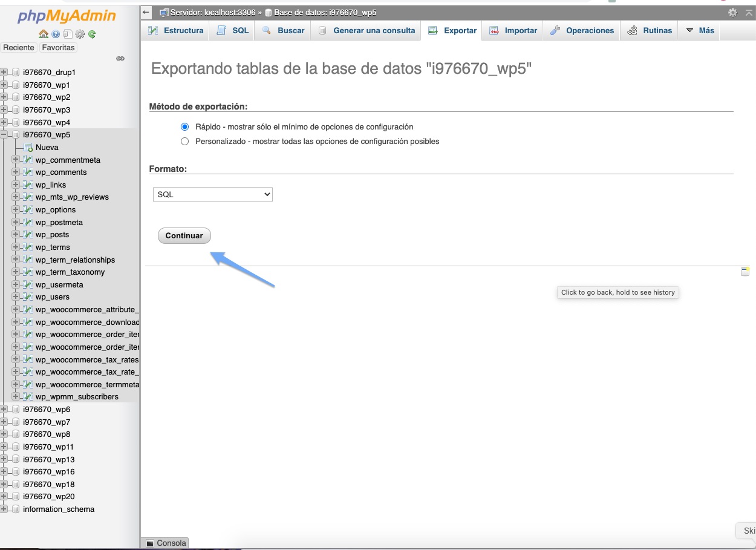Open the Consola panel at bottom
Image resolution: width=756 pixels, height=550 pixels.
(166, 543)
